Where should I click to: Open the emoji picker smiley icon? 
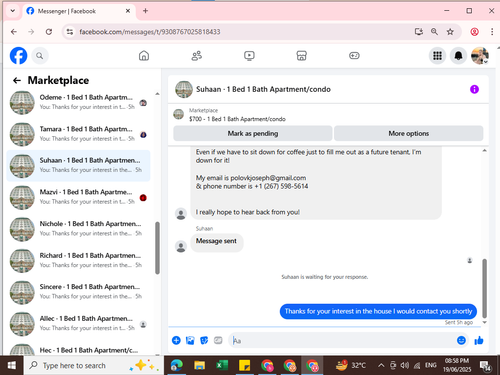pyautogui.click(x=461, y=340)
